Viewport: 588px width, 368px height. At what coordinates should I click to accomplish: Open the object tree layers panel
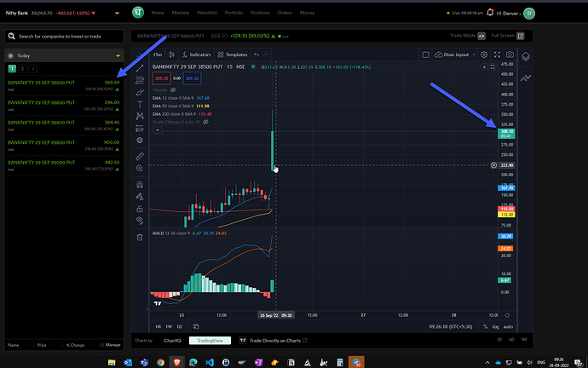click(526, 56)
